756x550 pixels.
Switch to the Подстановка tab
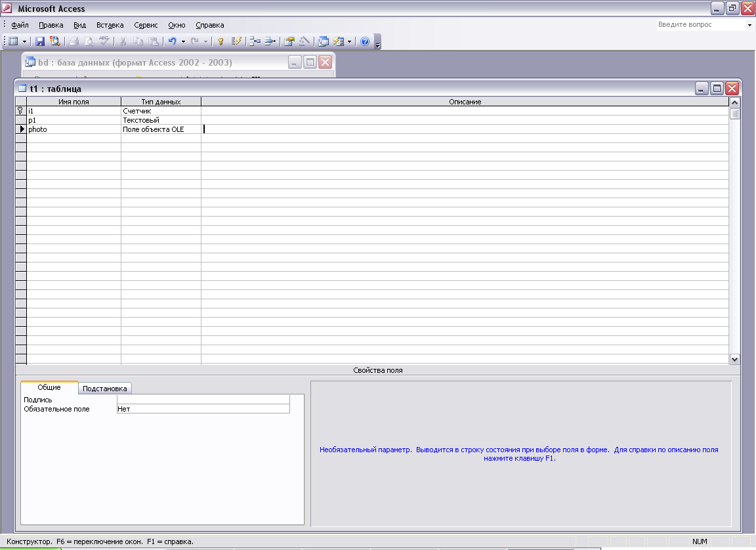pyautogui.click(x=104, y=389)
